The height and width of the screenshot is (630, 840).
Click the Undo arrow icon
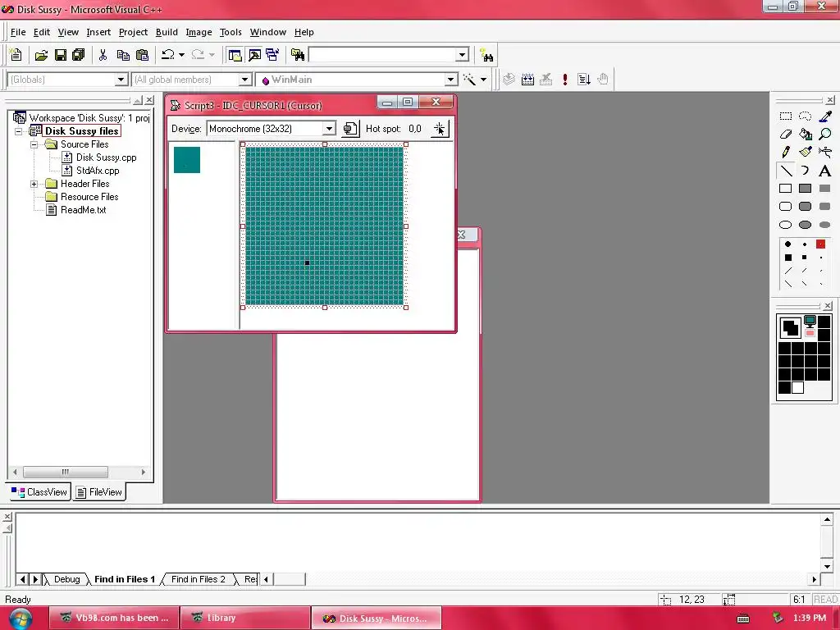pyautogui.click(x=168, y=55)
